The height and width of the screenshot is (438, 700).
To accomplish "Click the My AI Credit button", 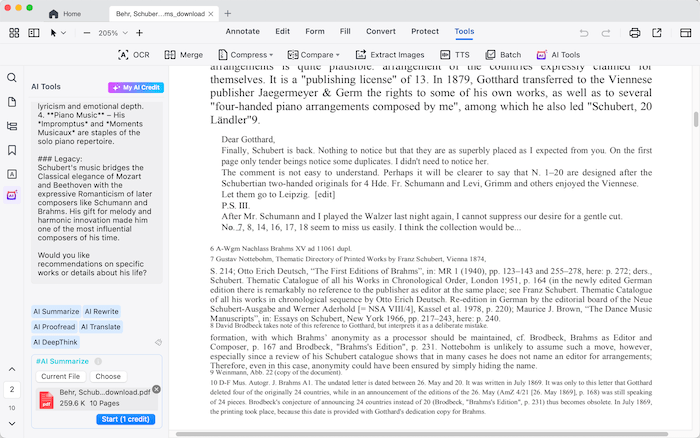I will (x=136, y=88).
